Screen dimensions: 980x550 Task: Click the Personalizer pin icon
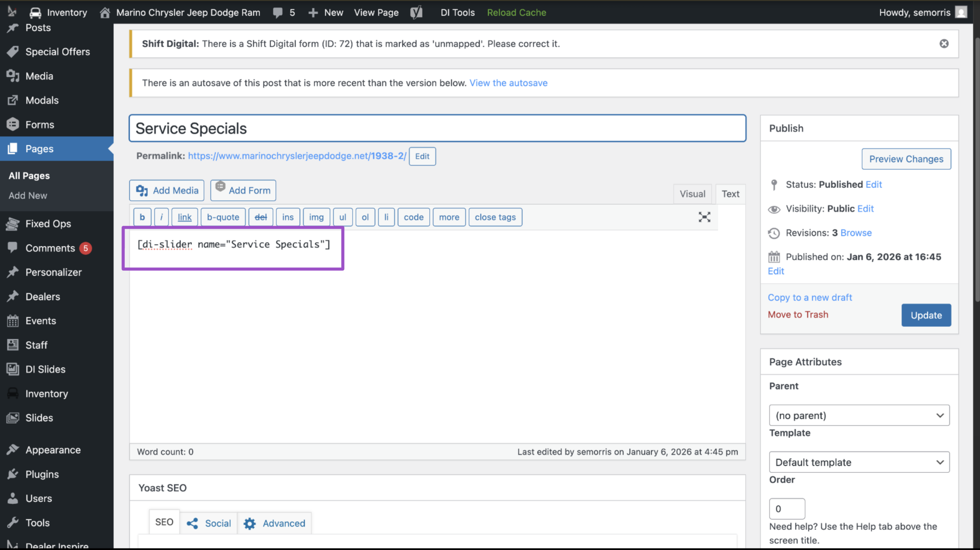(13, 272)
